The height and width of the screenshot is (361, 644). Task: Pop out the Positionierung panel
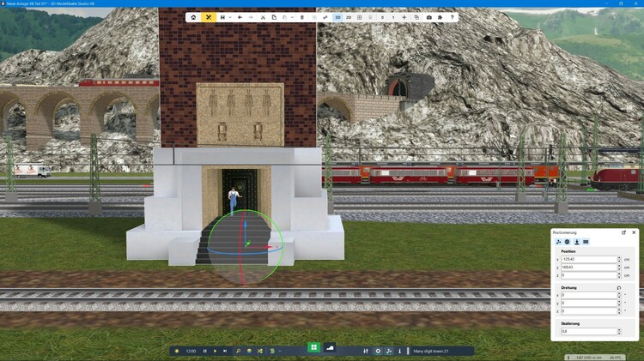(623, 232)
